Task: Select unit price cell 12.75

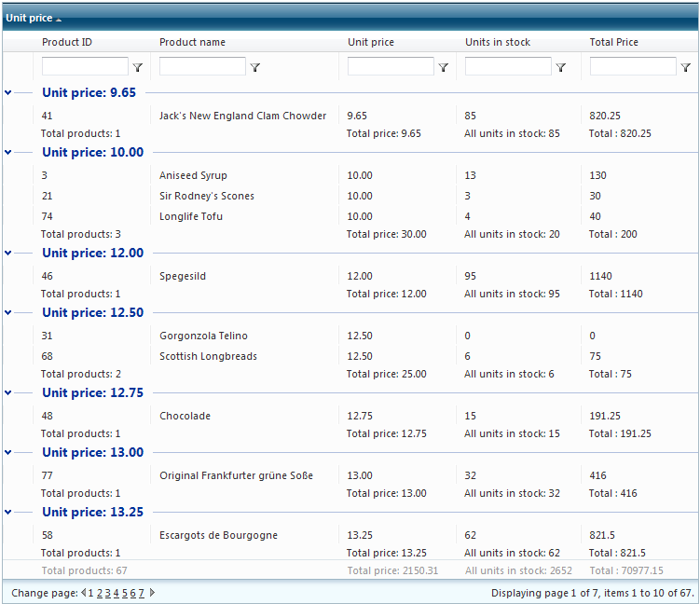Action: click(360, 416)
